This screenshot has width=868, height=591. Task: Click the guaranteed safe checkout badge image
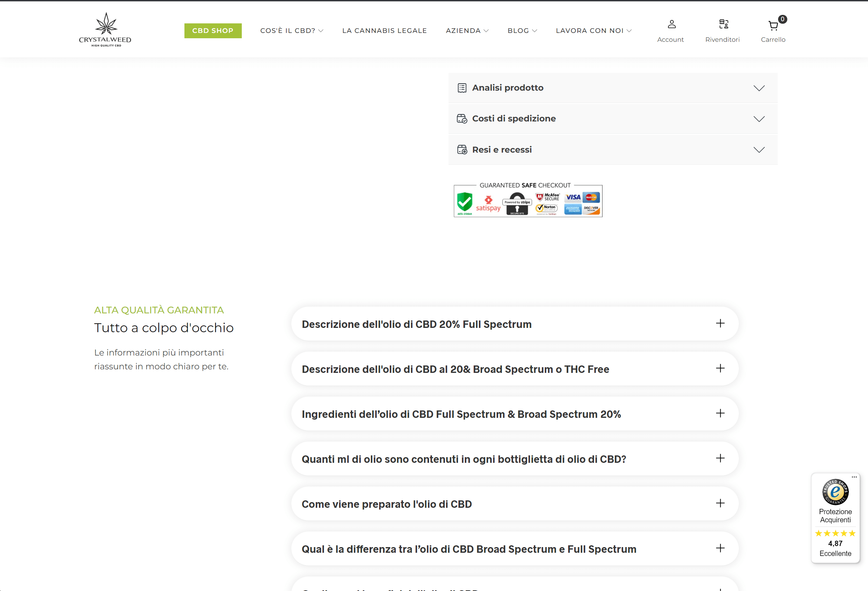click(528, 200)
